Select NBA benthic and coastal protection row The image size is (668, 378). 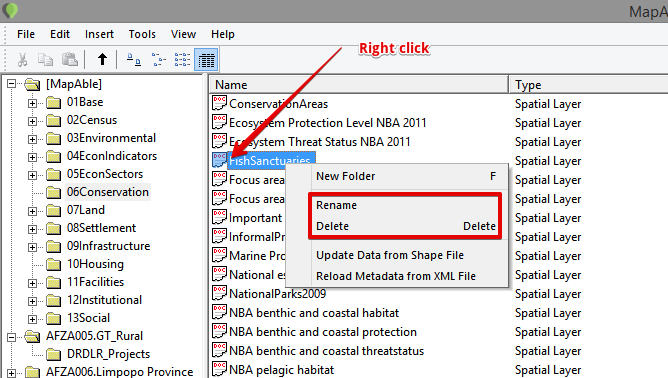click(323, 332)
